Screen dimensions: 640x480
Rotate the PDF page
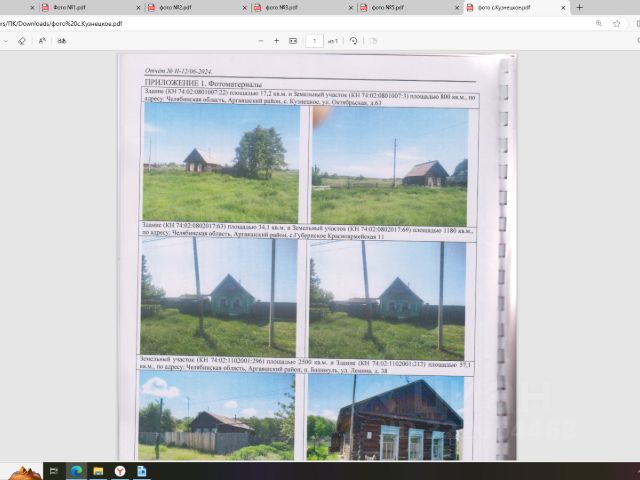coord(353,41)
